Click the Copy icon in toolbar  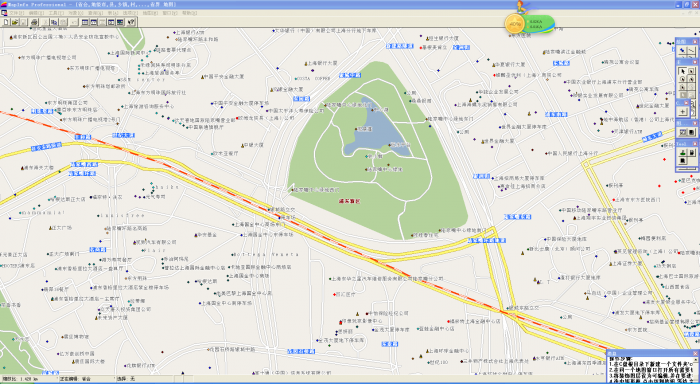click(x=54, y=22)
